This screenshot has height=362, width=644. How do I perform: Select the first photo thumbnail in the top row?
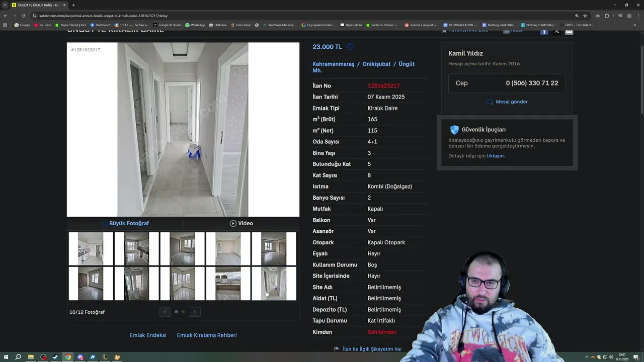click(x=91, y=248)
